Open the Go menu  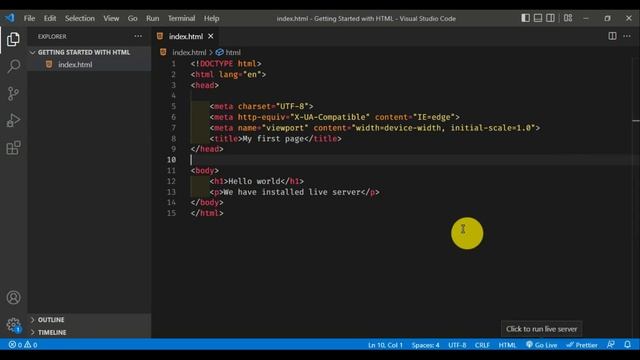pos(132,18)
